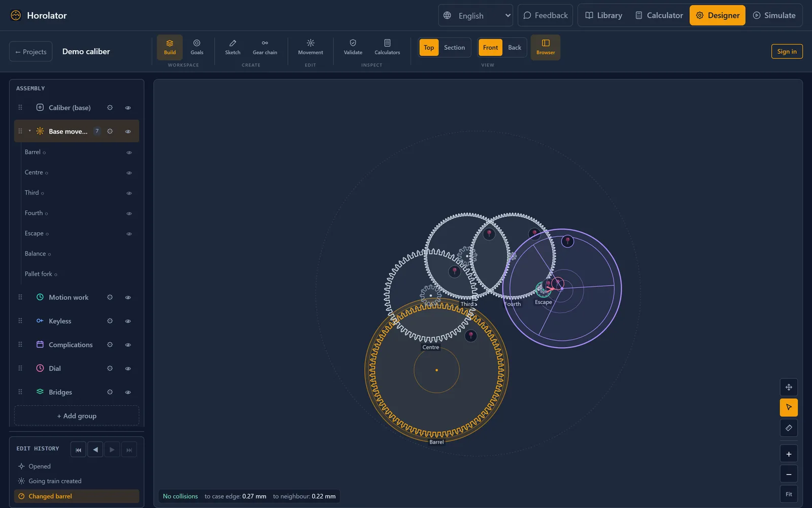Viewport: 812px width, 508px height.
Task: Select the pointer tool on canvas
Action: [789, 407]
